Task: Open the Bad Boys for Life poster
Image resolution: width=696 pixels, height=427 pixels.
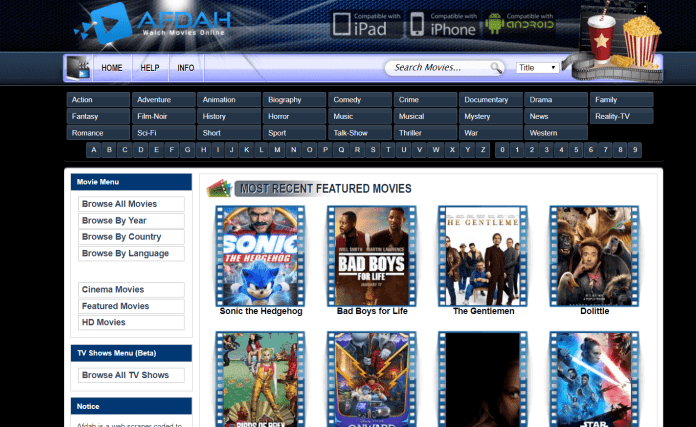Action: (372, 256)
